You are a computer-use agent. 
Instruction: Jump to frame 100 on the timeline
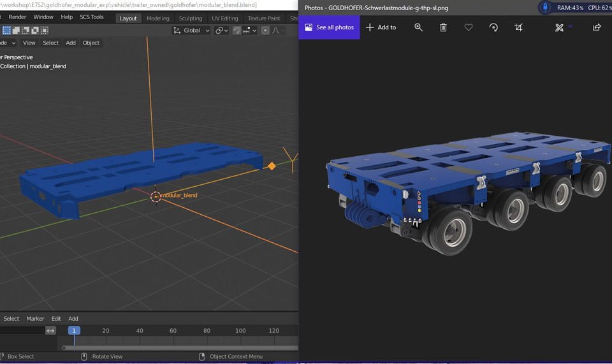240,331
